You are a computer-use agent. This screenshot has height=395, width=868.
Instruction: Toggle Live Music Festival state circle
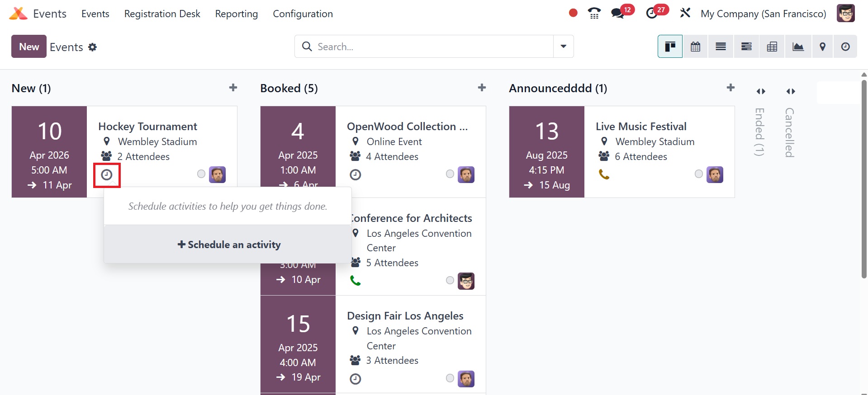coord(699,174)
